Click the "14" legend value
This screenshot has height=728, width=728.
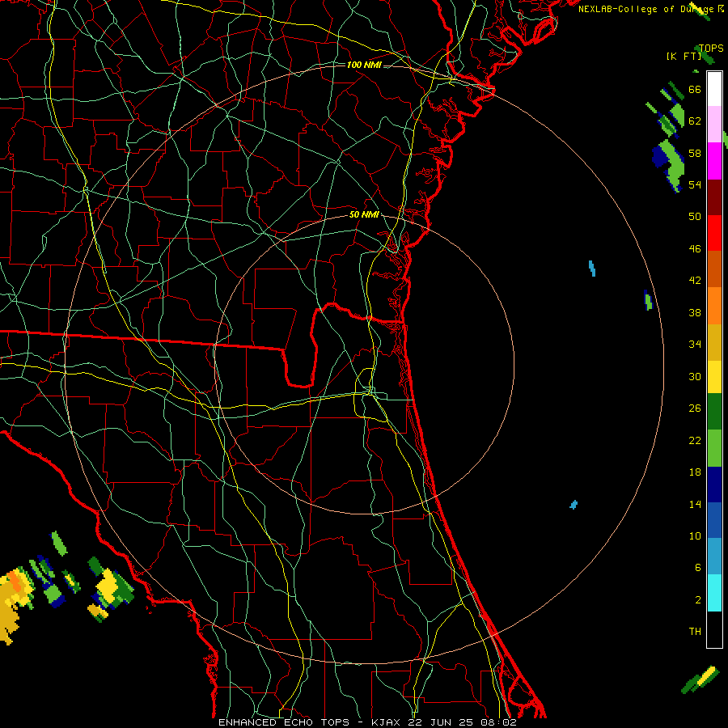(x=695, y=504)
